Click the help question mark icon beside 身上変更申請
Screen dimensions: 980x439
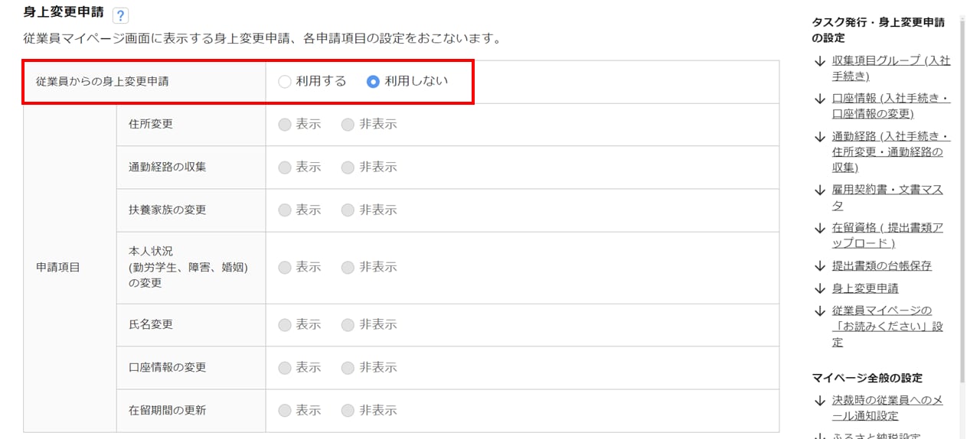tap(119, 15)
